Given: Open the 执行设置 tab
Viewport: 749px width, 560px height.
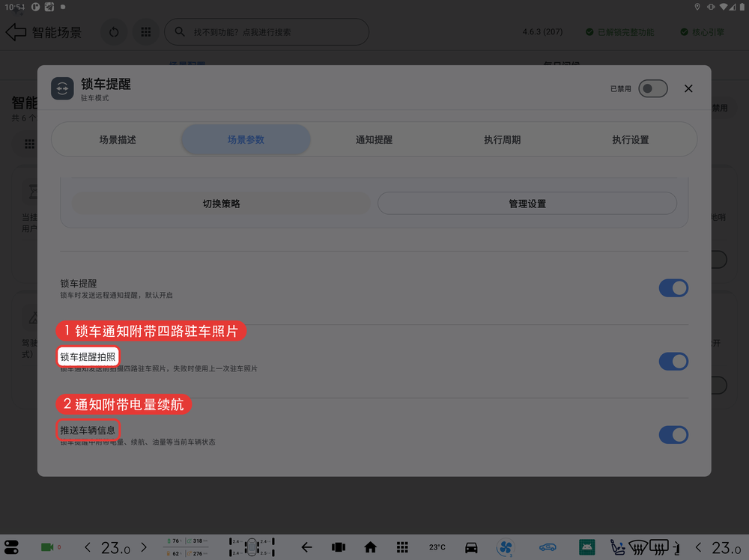Looking at the screenshot, I should tap(631, 139).
